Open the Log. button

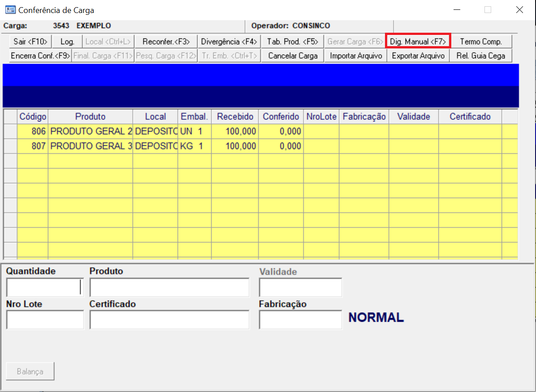point(67,41)
